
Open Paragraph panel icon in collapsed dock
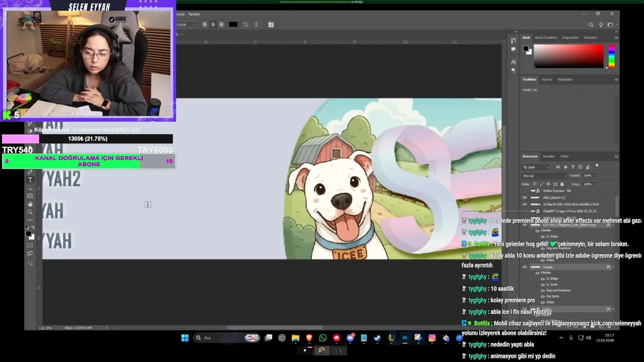(x=513, y=71)
